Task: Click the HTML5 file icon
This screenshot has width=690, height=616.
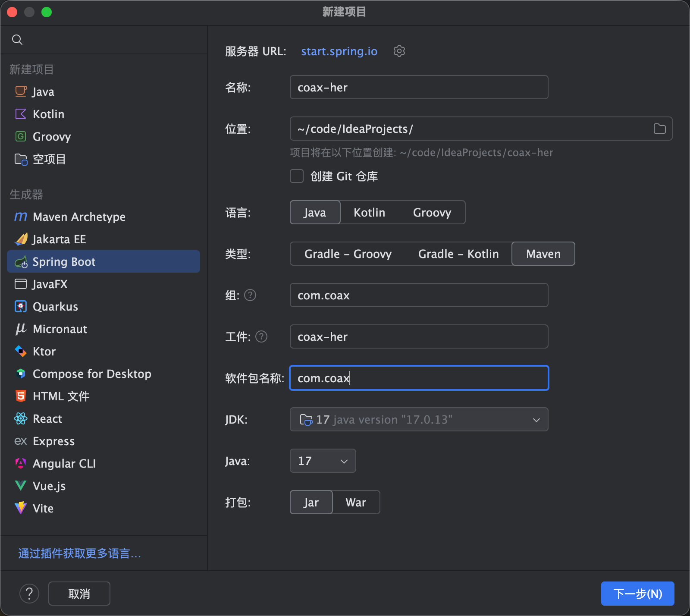Action: [21, 396]
